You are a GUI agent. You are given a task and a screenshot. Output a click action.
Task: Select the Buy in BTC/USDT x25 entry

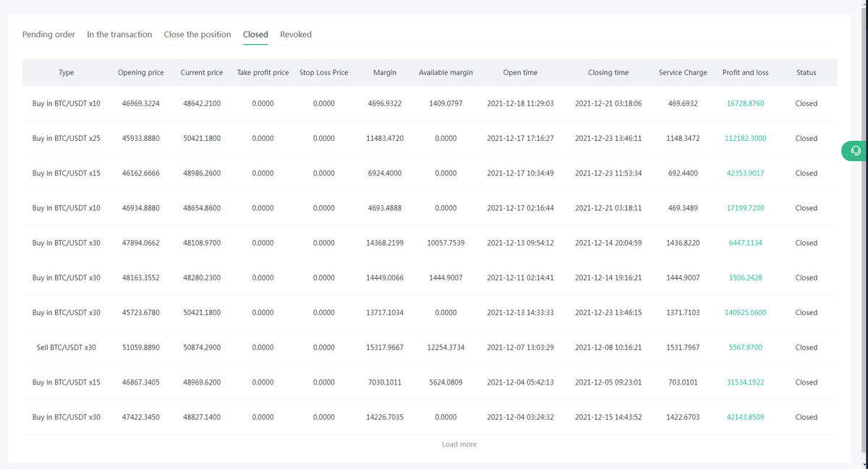[x=67, y=138]
